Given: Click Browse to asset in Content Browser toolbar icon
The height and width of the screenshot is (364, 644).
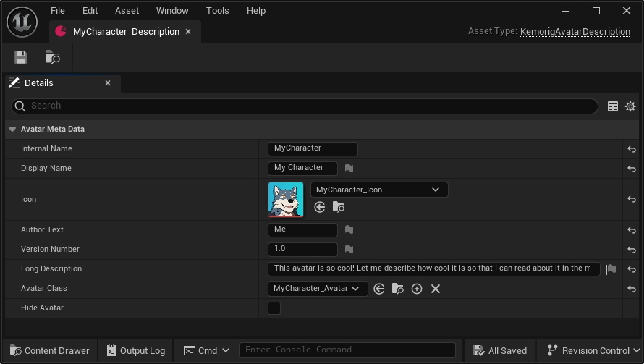Looking at the screenshot, I should coord(52,57).
